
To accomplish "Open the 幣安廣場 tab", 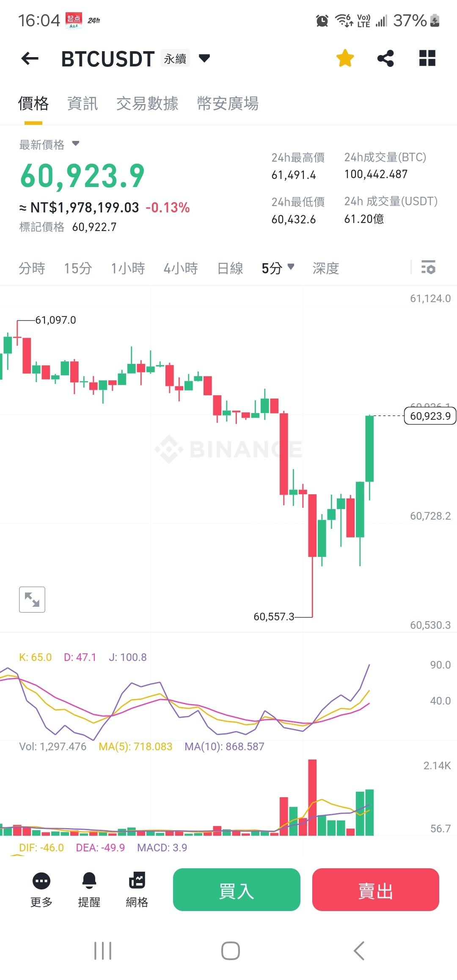I will (228, 104).
